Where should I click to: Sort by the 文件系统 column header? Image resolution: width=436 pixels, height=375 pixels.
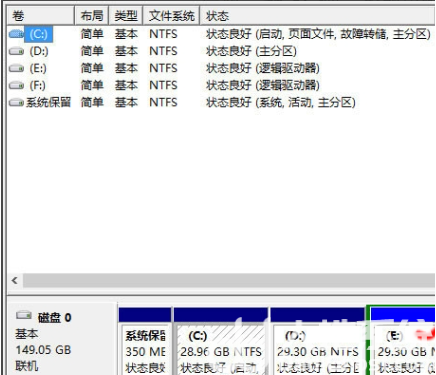pos(171,16)
